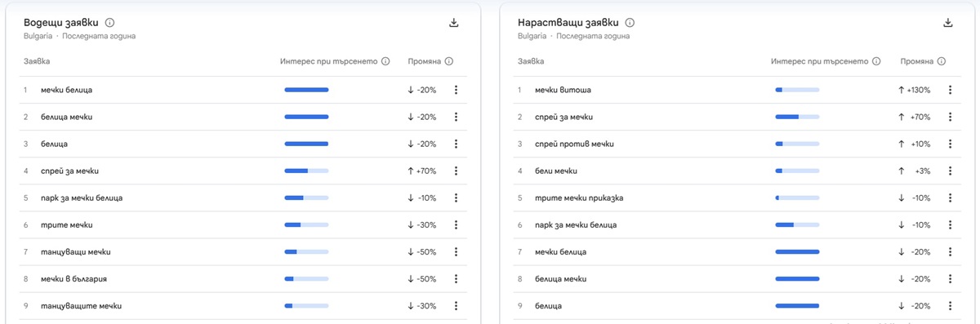Open more options for белица мечки in Водещи заявки
The width and height of the screenshot is (980, 324).
coord(456,117)
